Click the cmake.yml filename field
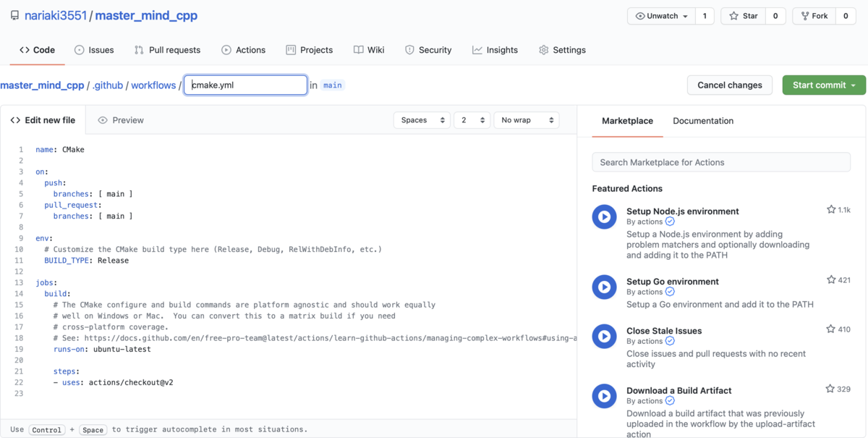868x438 pixels. pyautogui.click(x=246, y=85)
